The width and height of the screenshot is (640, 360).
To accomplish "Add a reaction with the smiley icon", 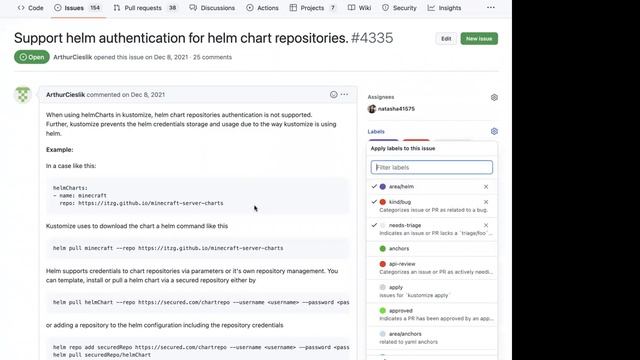I will tap(333, 94).
